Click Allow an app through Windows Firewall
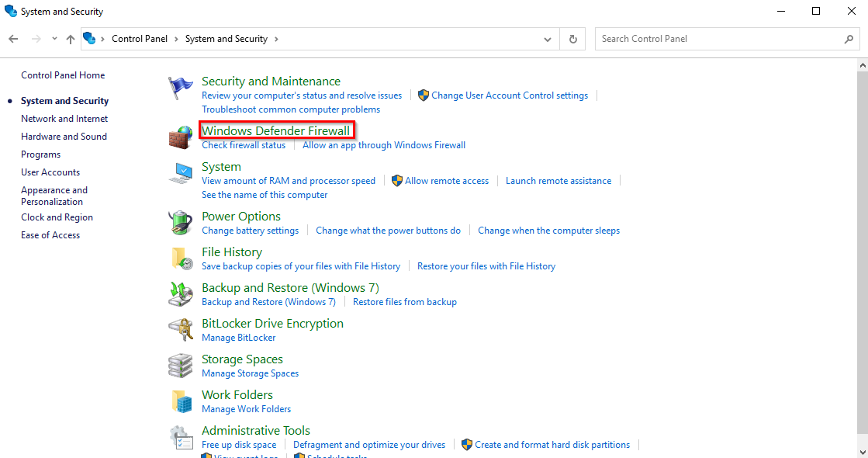This screenshot has width=868, height=458. (384, 145)
